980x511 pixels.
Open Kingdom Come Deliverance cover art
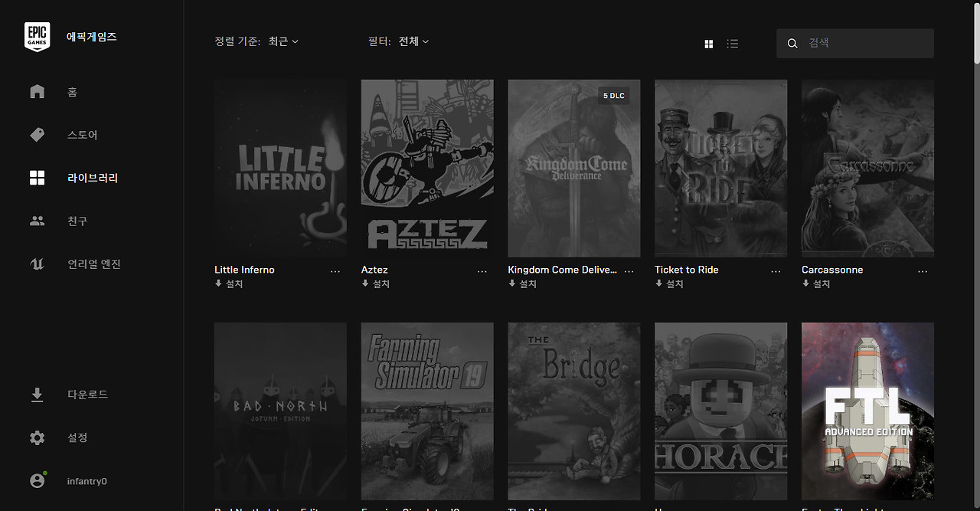(574, 169)
